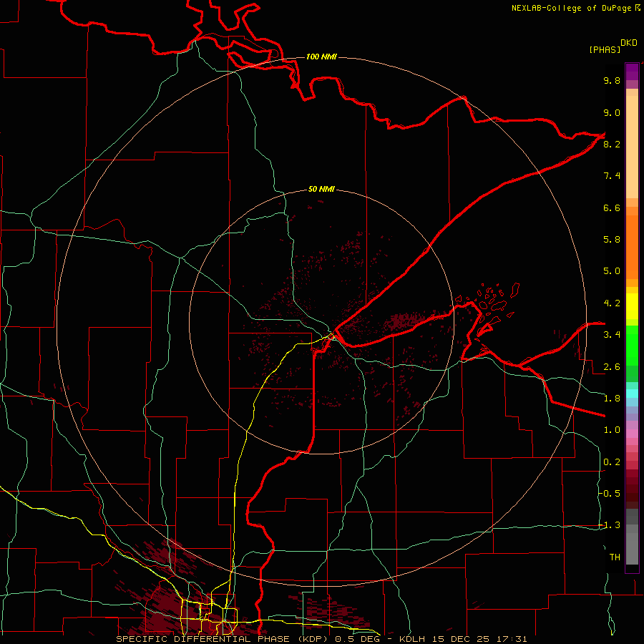The width and height of the screenshot is (644, 644).
Task: Click the 7.4 legend value
Action: [612, 176]
